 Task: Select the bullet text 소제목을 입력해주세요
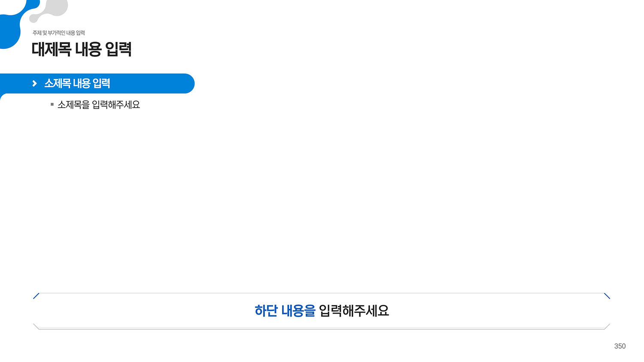tap(99, 105)
